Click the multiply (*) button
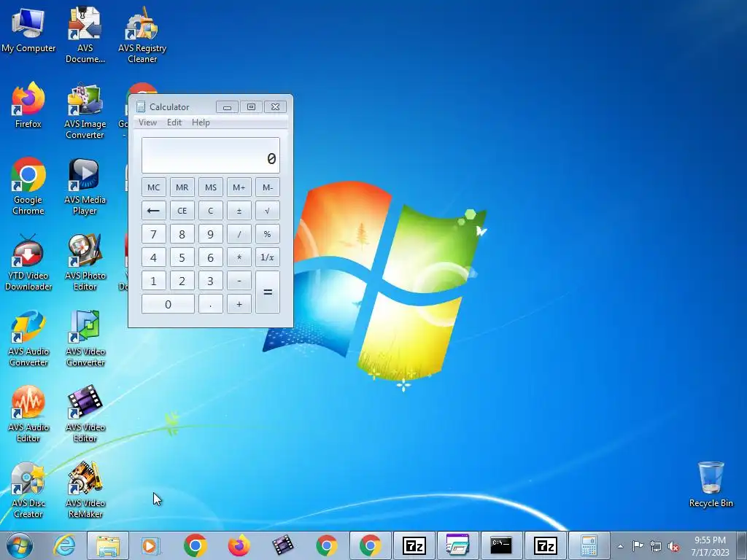 (x=239, y=257)
